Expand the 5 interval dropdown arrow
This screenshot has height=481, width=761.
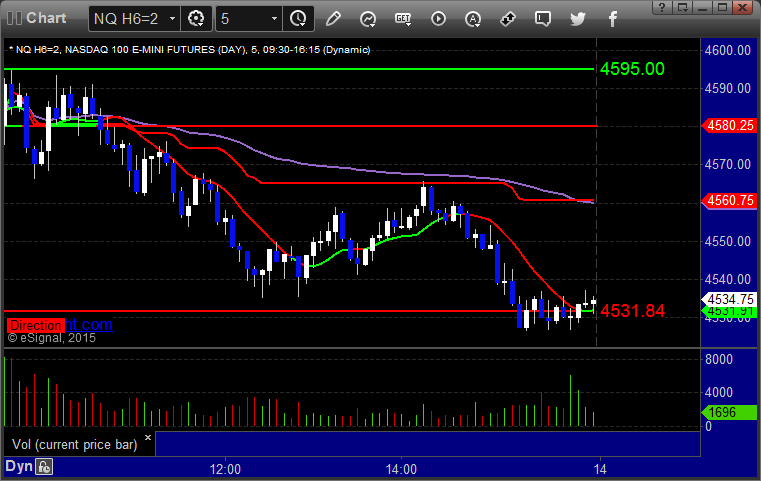click(x=274, y=19)
